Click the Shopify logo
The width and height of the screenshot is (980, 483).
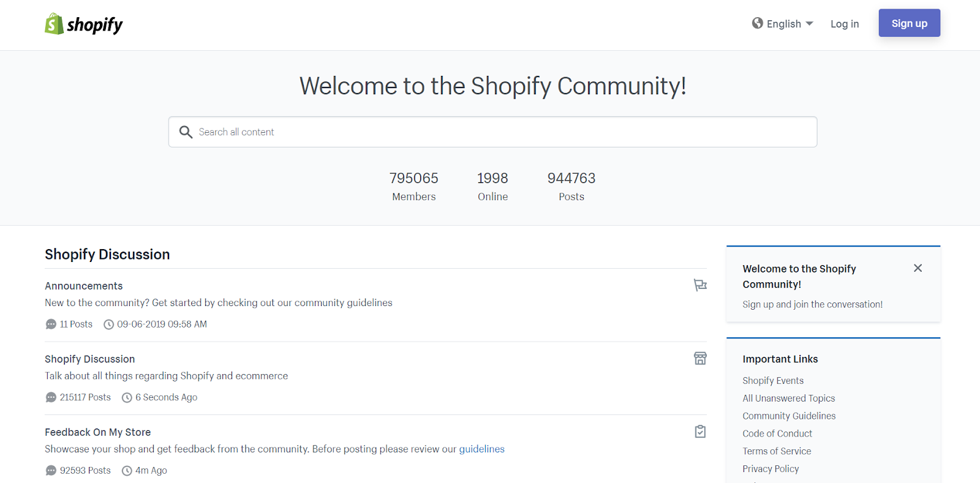[84, 24]
